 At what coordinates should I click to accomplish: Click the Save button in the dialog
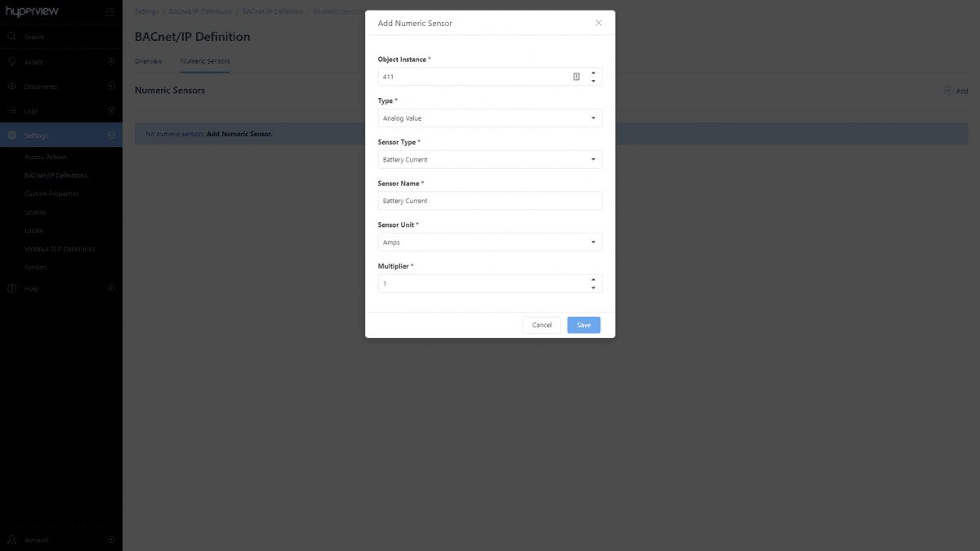583,325
